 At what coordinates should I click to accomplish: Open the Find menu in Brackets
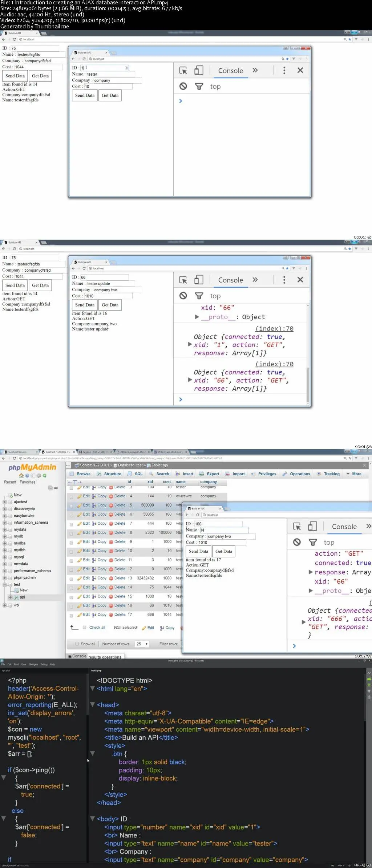tap(16, 664)
